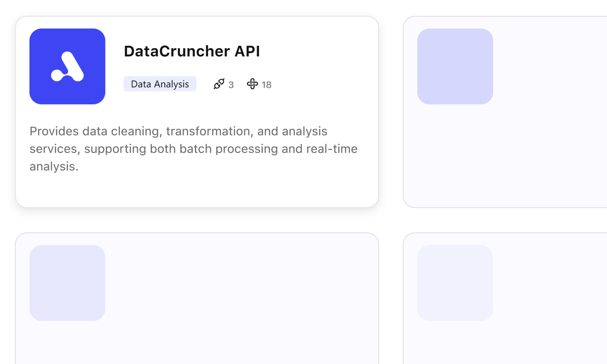Click the integrations puzzle icon next to 18
This screenshot has height=364, width=607.
[x=252, y=84]
